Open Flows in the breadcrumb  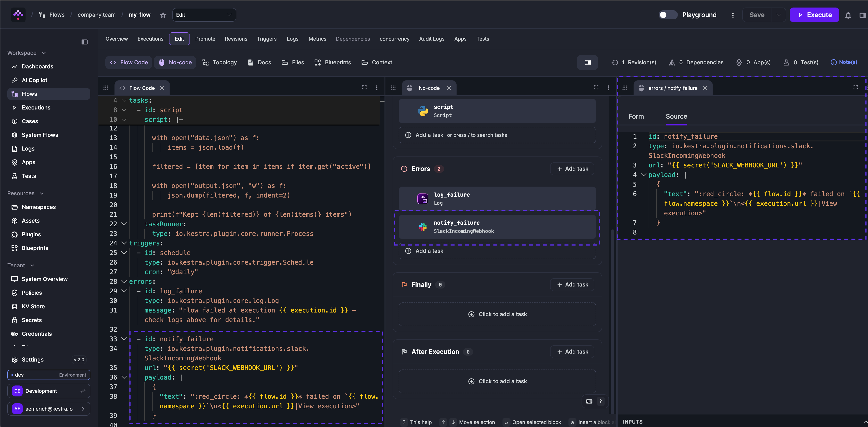(x=52, y=15)
